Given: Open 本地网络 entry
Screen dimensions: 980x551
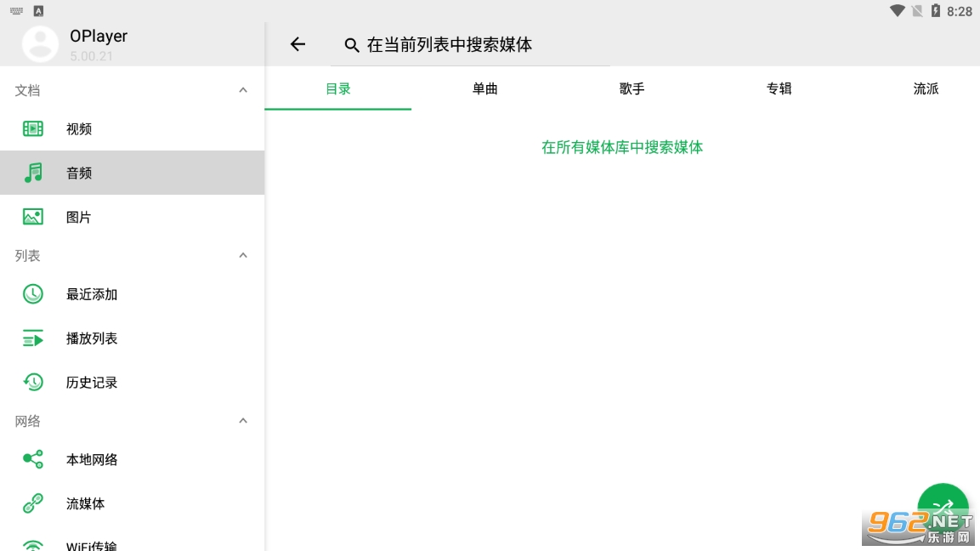Looking at the screenshot, I should click(x=133, y=459).
